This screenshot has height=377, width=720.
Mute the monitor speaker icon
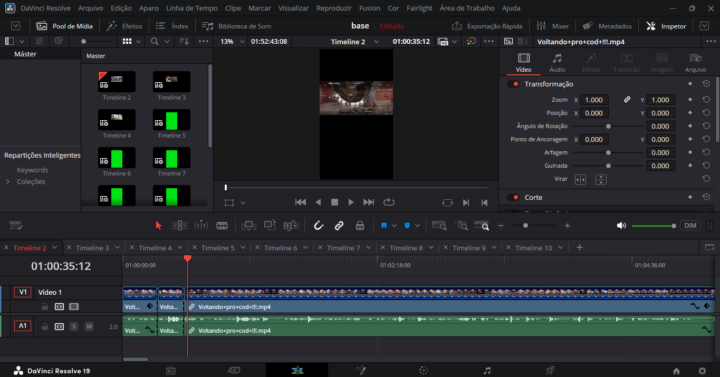[x=621, y=225]
